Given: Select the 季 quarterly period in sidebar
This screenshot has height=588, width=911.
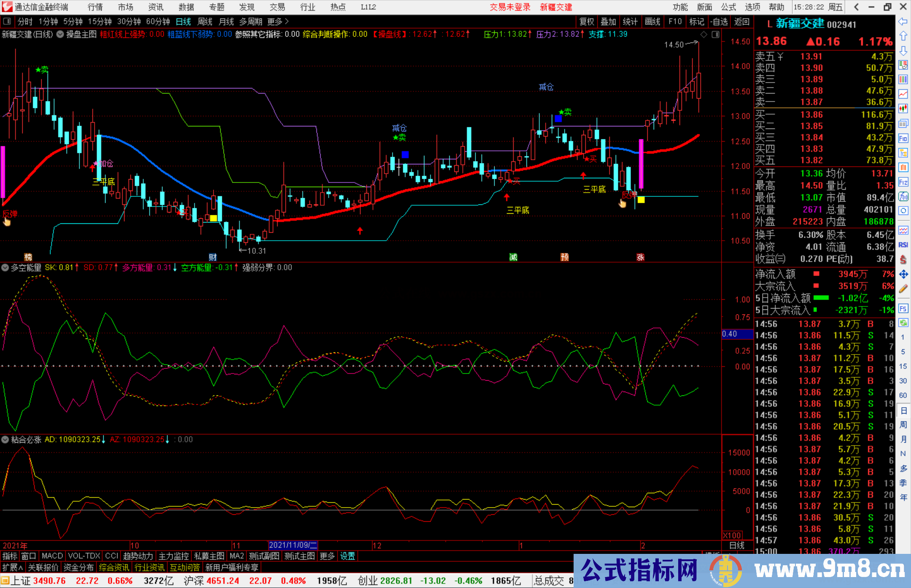Looking at the screenshot, I should tap(903, 483).
